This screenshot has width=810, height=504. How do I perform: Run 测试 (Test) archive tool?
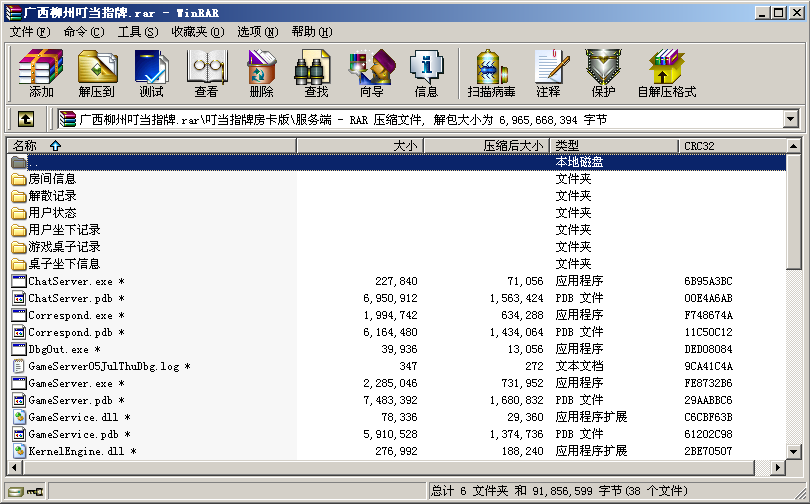[151, 73]
